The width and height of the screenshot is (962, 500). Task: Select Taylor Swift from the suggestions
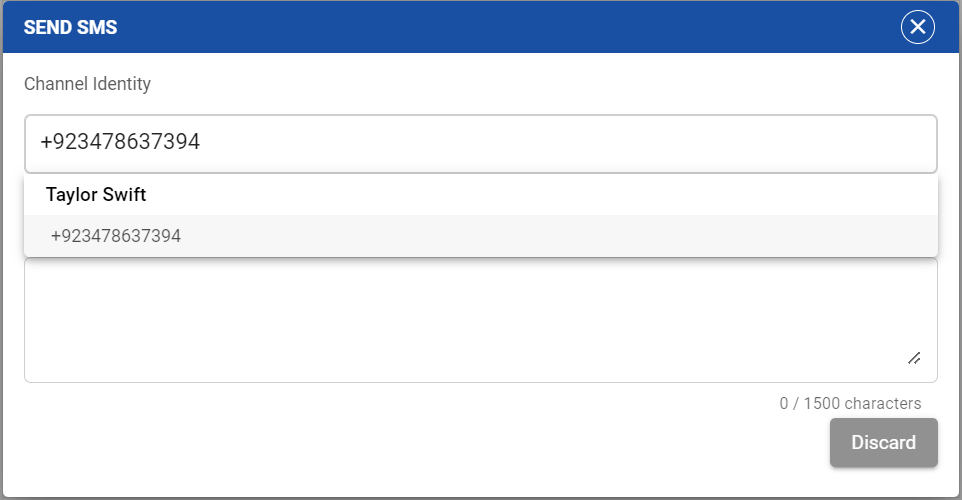pyautogui.click(x=96, y=195)
